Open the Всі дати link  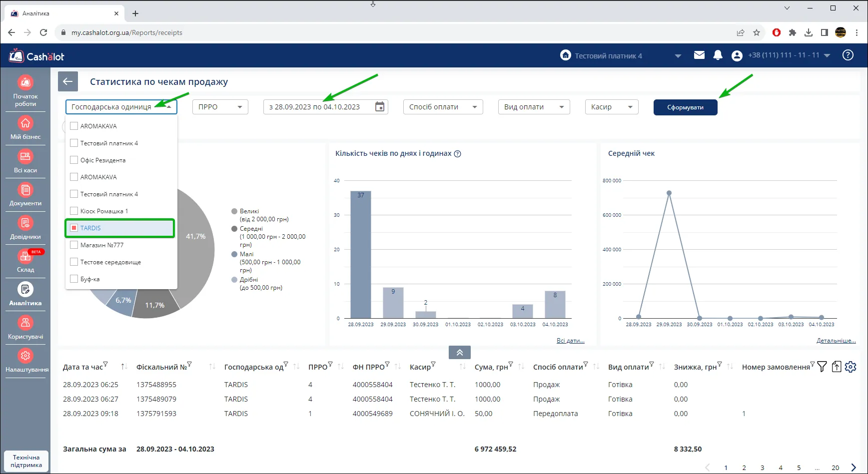click(x=571, y=341)
